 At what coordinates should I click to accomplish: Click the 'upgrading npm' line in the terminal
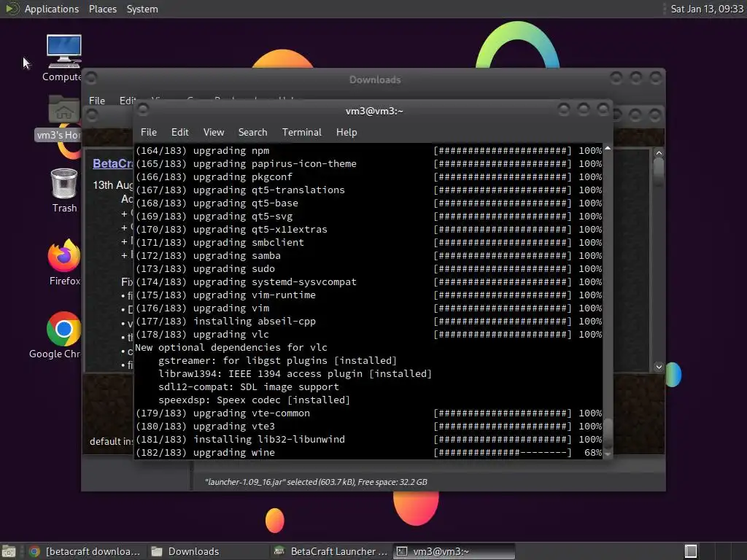[x=368, y=150]
